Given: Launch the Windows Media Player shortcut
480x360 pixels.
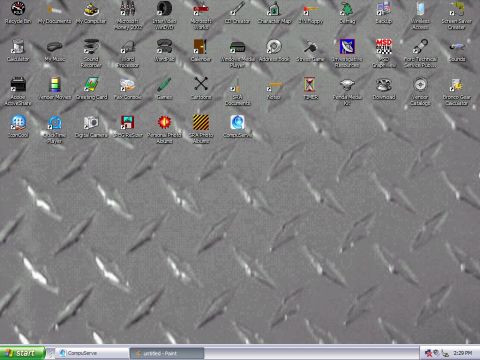Looking at the screenshot, I should pyautogui.click(x=237, y=47).
